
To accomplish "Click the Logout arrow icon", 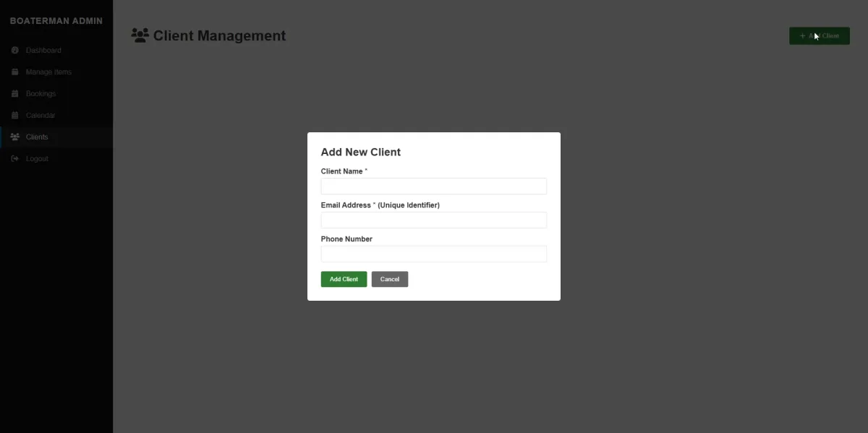I will coord(15,159).
